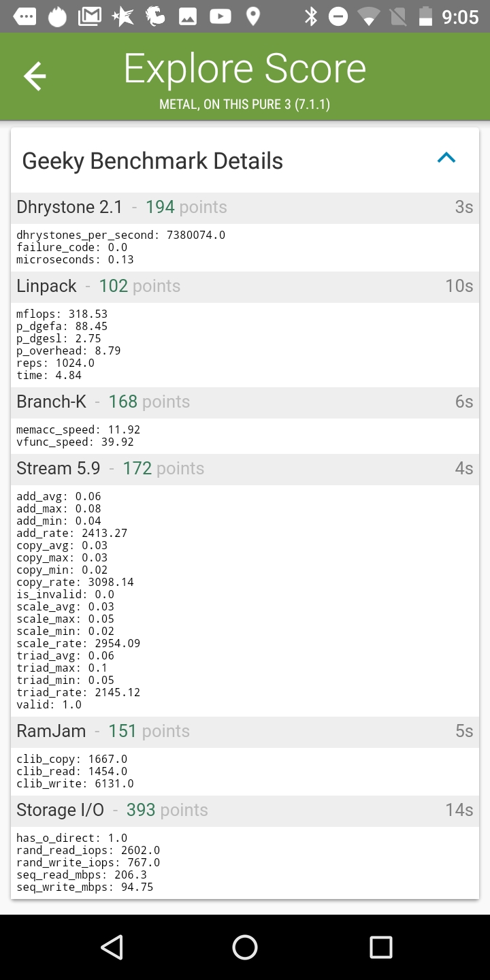This screenshot has width=490, height=980.
Task: Select the Dhrystone 2.1 benchmark row
Action: point(245,208)
